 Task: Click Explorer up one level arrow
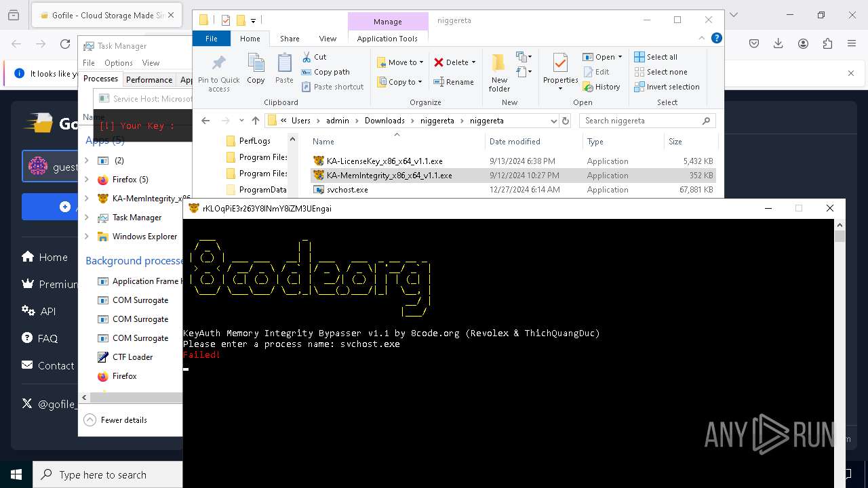pos(255,121)
